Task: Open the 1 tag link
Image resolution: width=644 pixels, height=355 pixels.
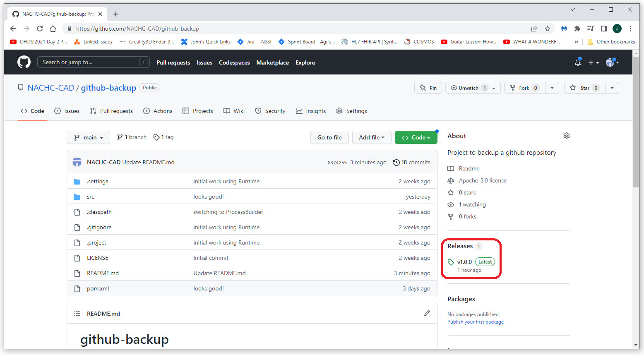Action: 163,137
